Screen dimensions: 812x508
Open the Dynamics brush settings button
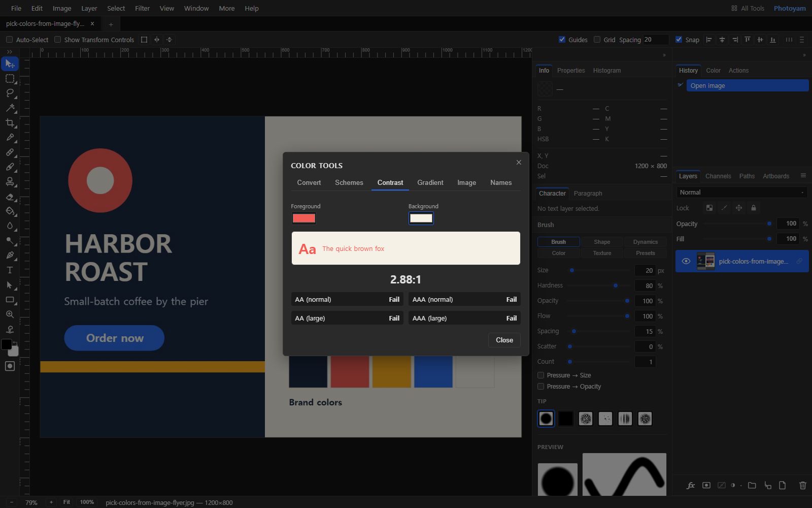coord(645,242)
